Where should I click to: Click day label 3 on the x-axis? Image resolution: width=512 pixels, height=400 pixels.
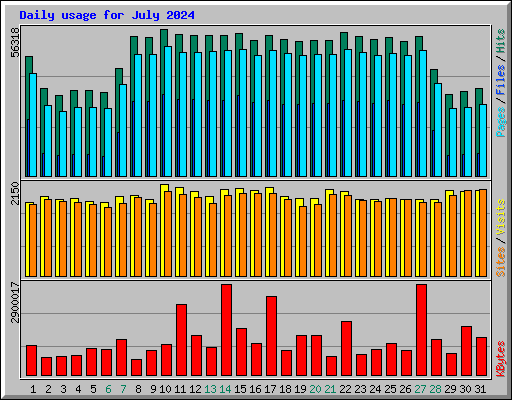coord(63,389)
